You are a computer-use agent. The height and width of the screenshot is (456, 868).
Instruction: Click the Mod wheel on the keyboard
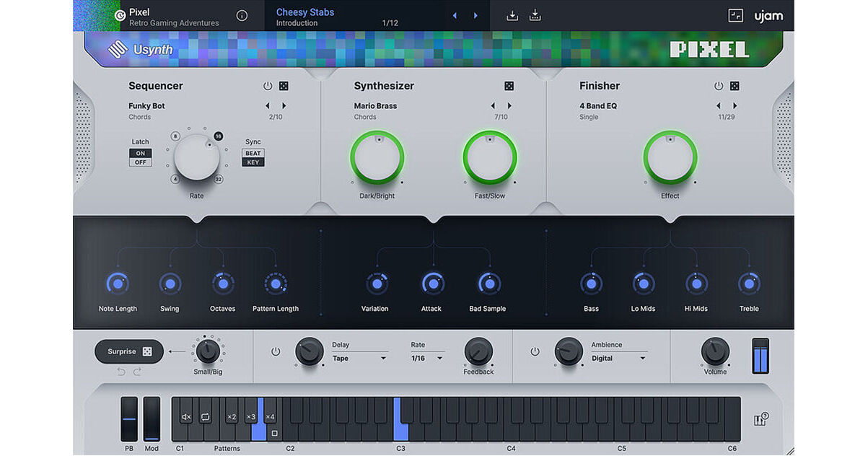tap(152, 418)
